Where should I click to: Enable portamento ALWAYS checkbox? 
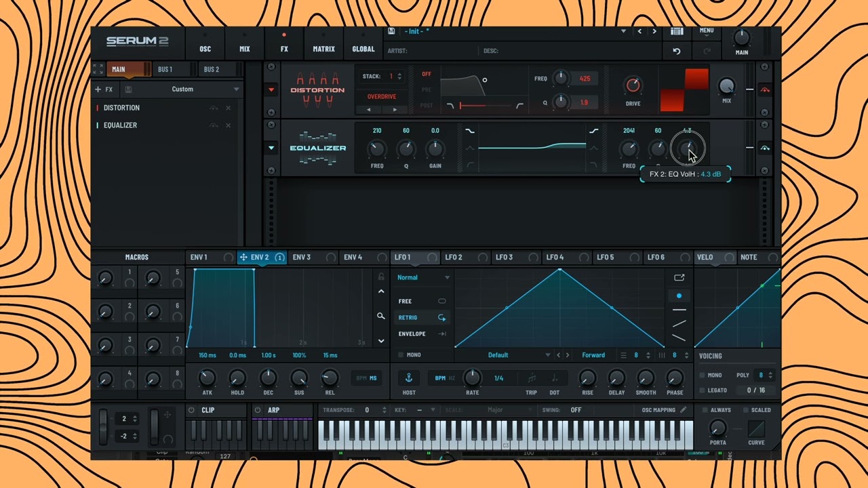point(705,410)
